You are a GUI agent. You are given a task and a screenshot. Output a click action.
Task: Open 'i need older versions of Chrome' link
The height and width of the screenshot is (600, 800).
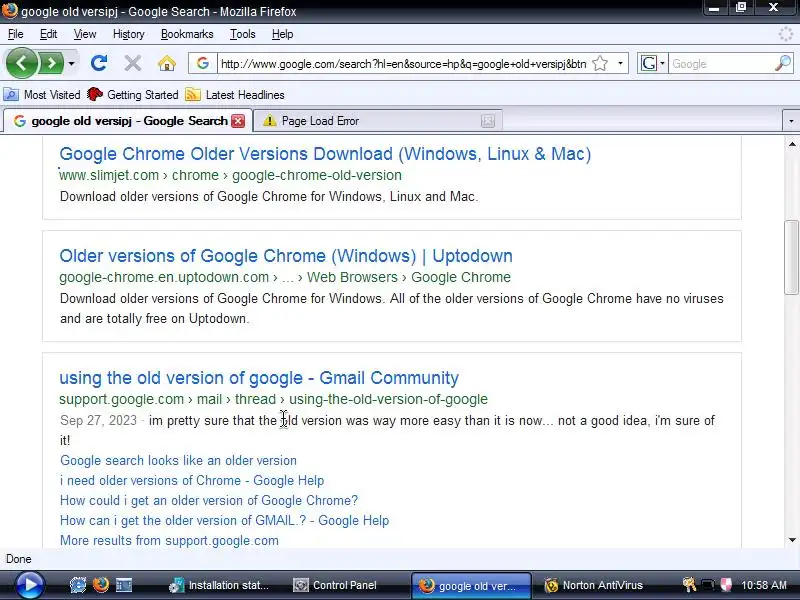click(x=192, y=480)
